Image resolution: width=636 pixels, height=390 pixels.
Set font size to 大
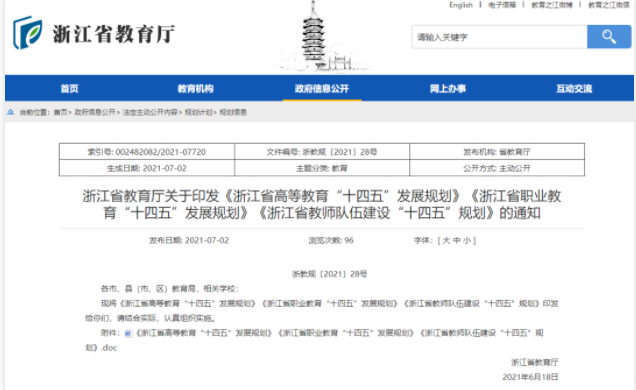coord(446,240)
